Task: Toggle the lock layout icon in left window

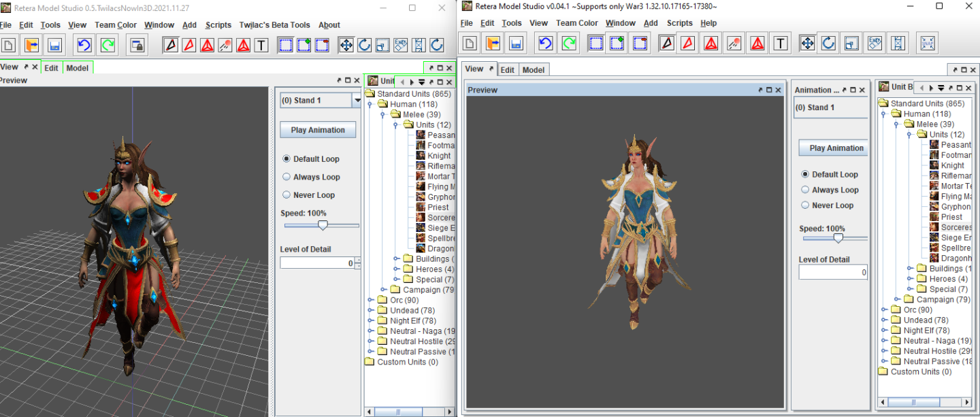Action: 137,46
